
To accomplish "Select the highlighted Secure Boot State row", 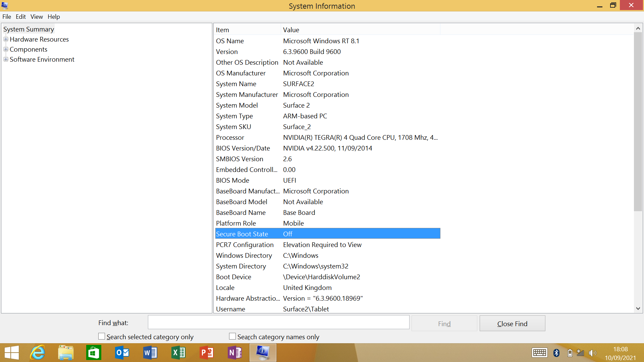I will [x=327, y=234].
